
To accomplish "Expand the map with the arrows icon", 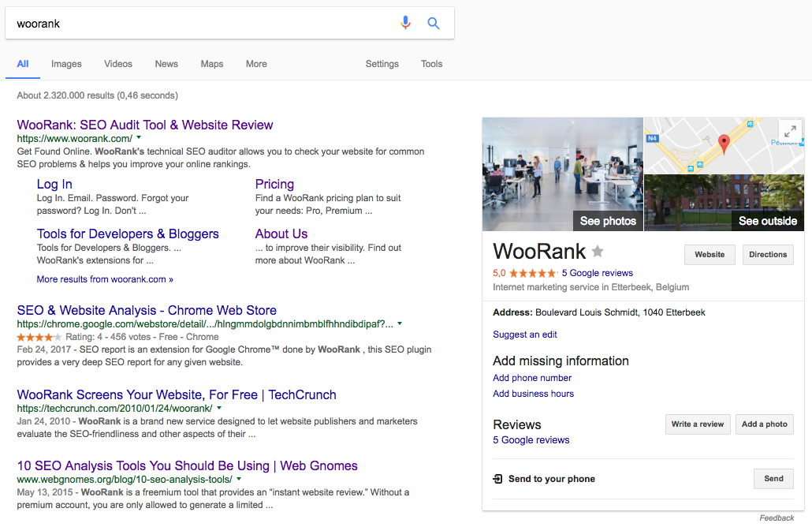I will click(790, 132).
